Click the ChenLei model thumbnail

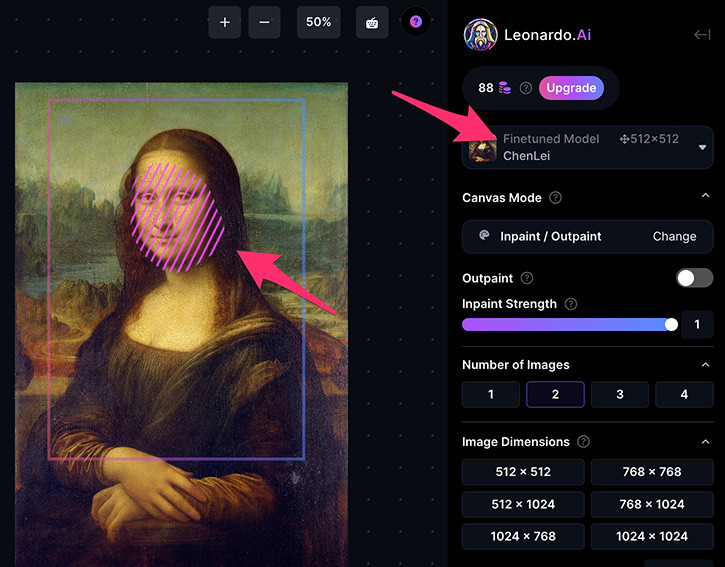(483, 150)
